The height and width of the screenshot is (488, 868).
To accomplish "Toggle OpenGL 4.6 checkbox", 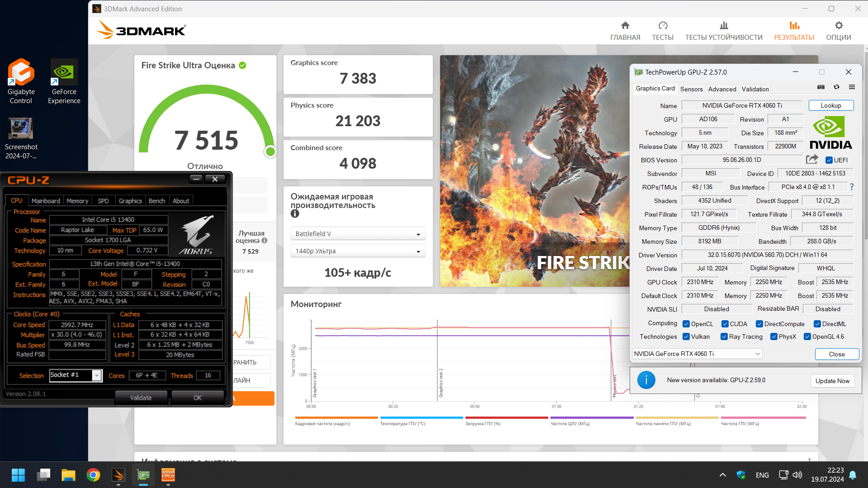I will (807, 336).
